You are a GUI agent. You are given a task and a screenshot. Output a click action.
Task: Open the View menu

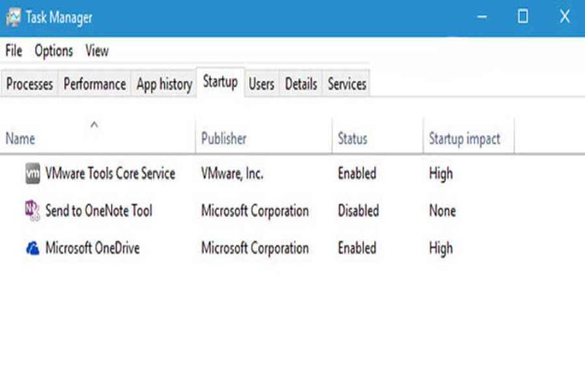coord(97,50)
